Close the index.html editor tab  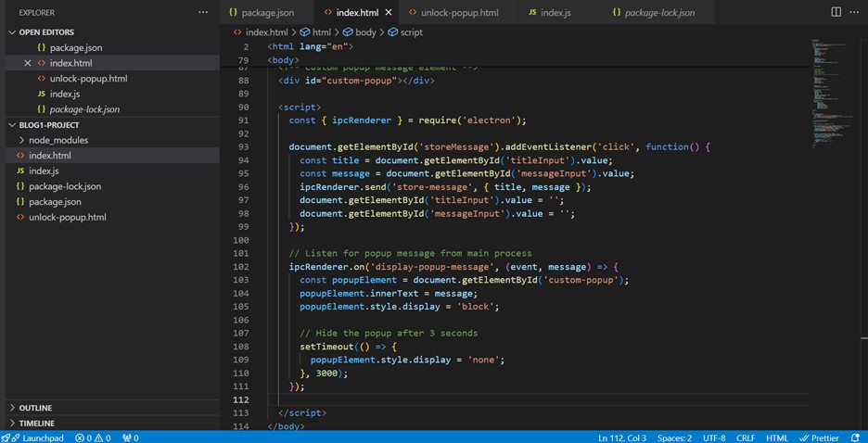coord(388,13)
